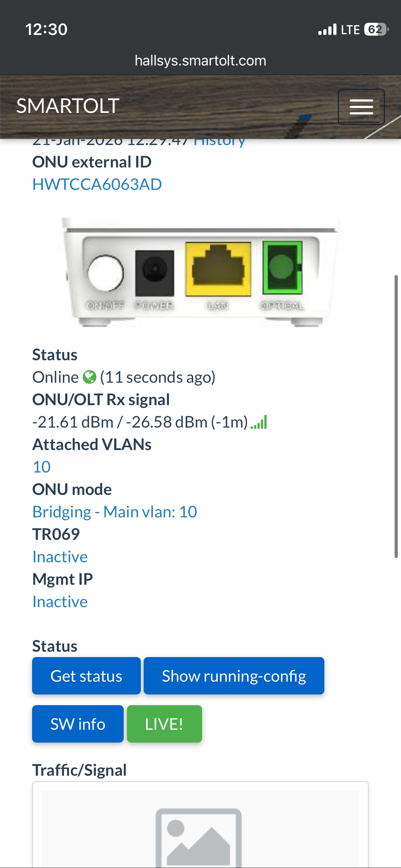Image resolution: width=401 pixels, height=868 pixels.
Task: Open attached VLAN 10 link
Action: tap(41, 467)
